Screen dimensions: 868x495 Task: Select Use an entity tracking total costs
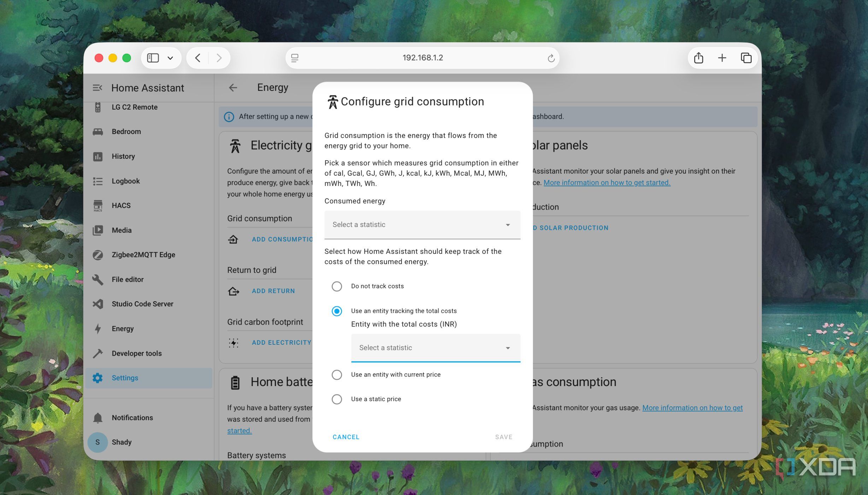click(x=337, y=311)
